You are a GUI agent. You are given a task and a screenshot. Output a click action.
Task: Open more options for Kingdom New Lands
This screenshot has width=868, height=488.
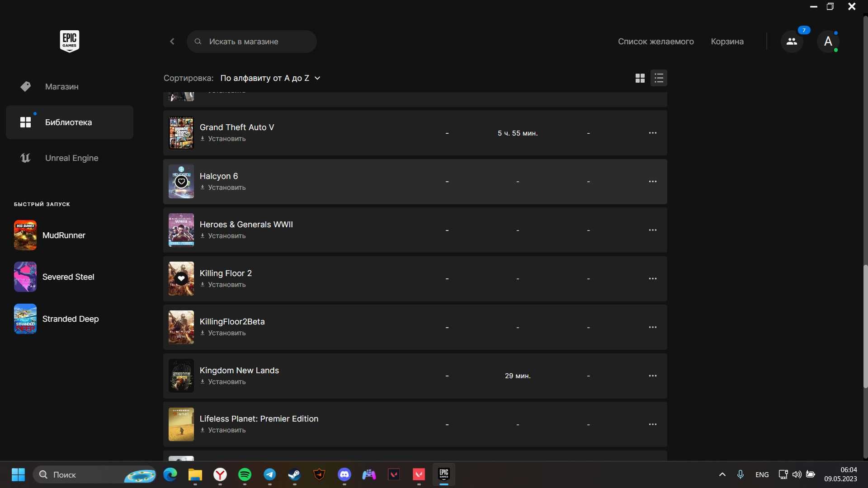click(653, 375)
